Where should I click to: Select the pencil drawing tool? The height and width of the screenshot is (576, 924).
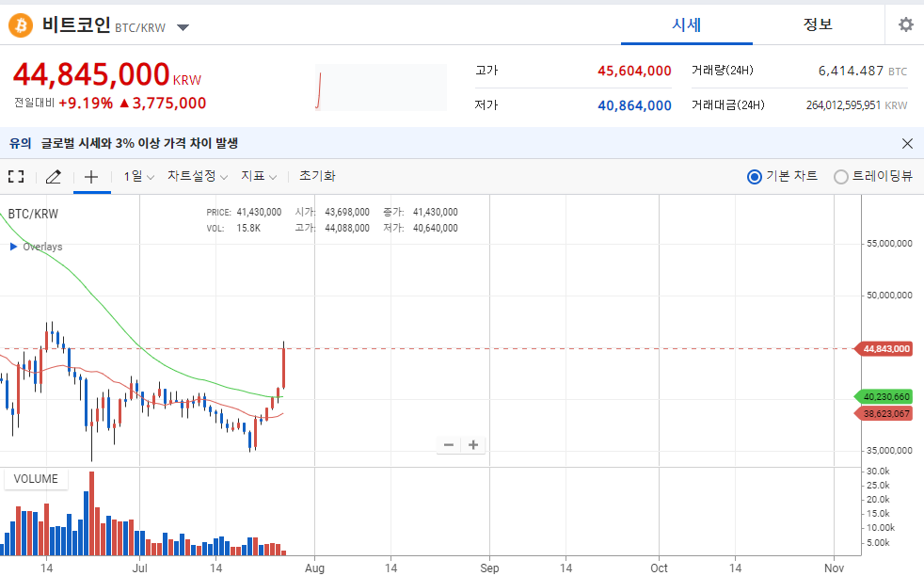pyautogui.click(x=53, y=176)
